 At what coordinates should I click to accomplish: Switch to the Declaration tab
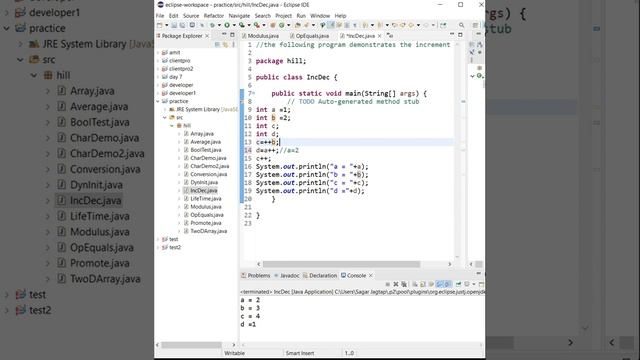pos(320,276)
